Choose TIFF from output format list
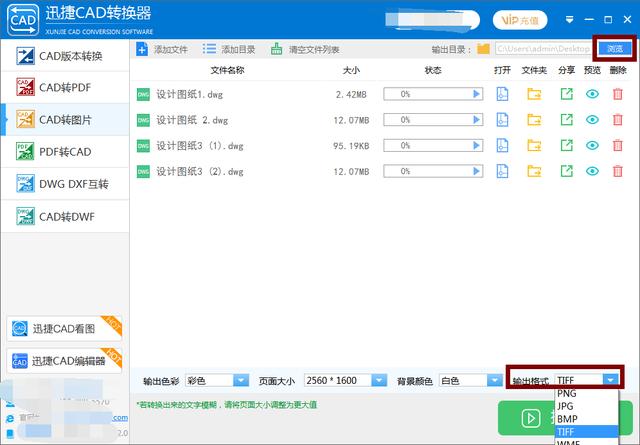The height and width of the screenshot is (445, 640). (x=587, y=432)
